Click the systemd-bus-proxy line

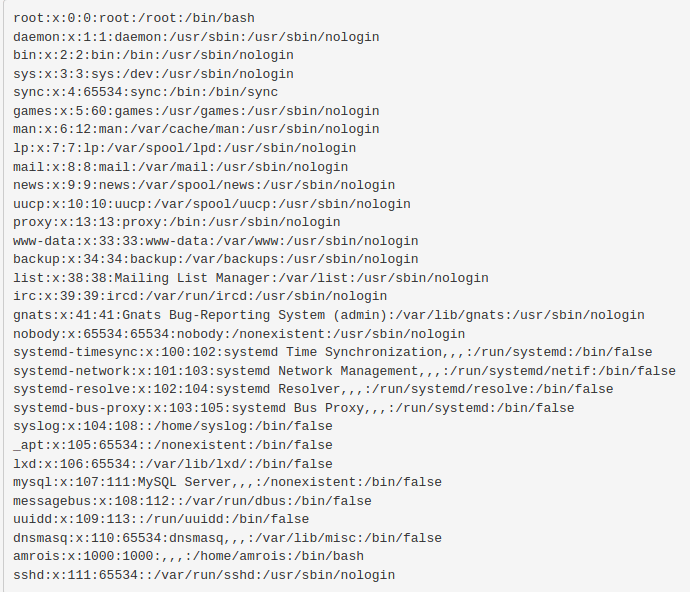point(294,408)
